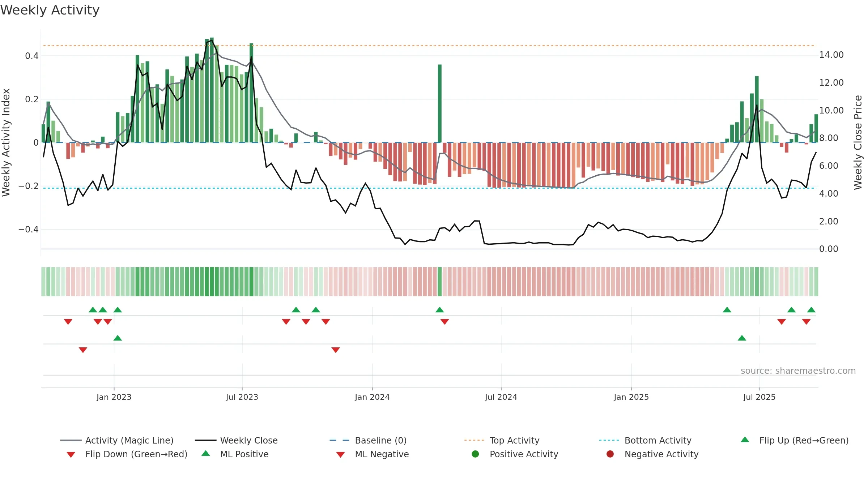Screen dimensions: 868x488
Task: Click the tall green April 2024 activity bar
Action: tap(440, 103)
